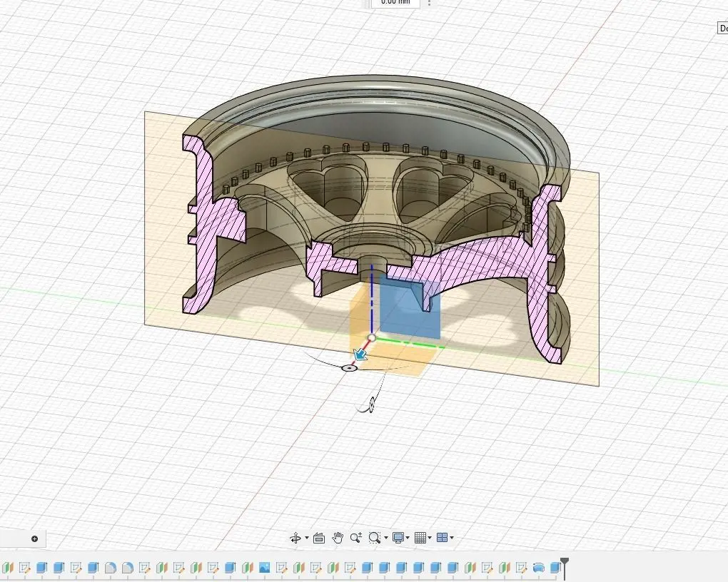Select the leftmost offset plane timeline feature
Image resolution: width=728 pixels, height=582 pixels.
point(7,567)
